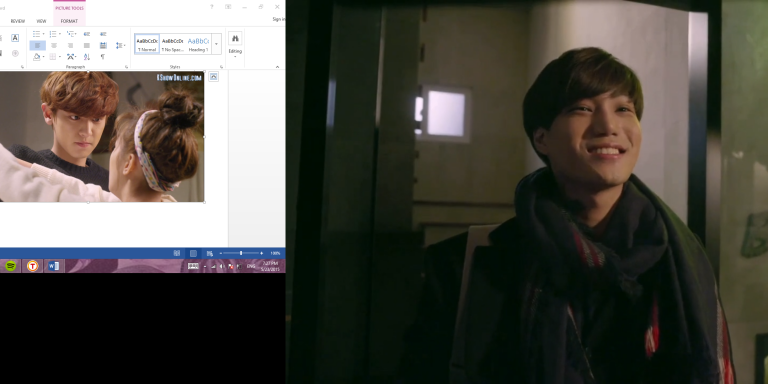Adjust the zoom slider in status bar
This screenshot has height=384, width=768.
click(240, 253)
